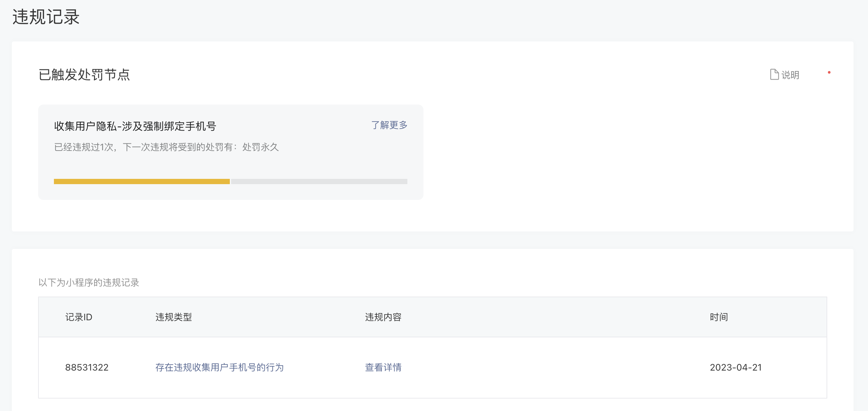Click the 违规记录 page title

click(x=46, y=17)
